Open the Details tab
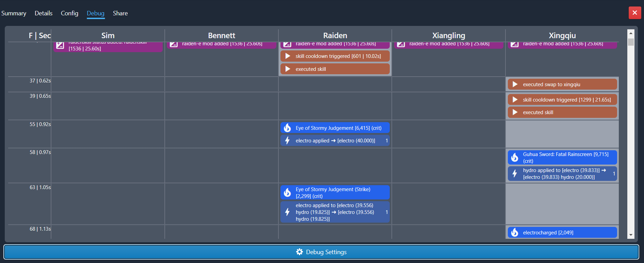 [44, 13]
